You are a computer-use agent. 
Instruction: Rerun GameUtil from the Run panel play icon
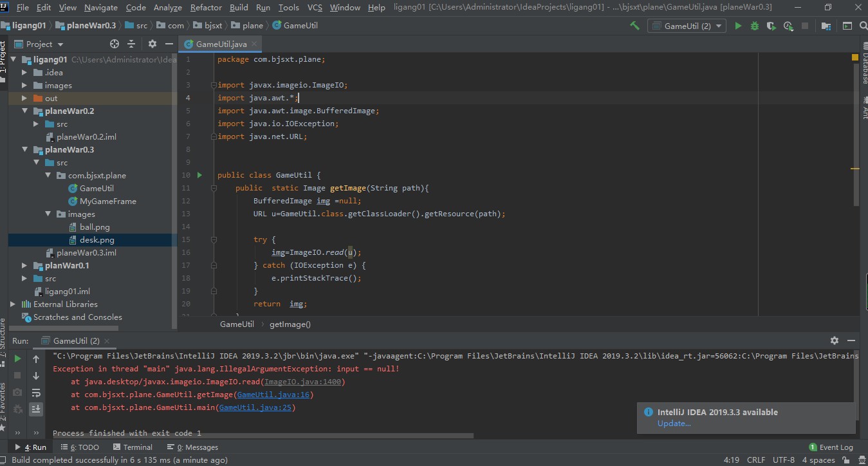[x=17, y=359]
